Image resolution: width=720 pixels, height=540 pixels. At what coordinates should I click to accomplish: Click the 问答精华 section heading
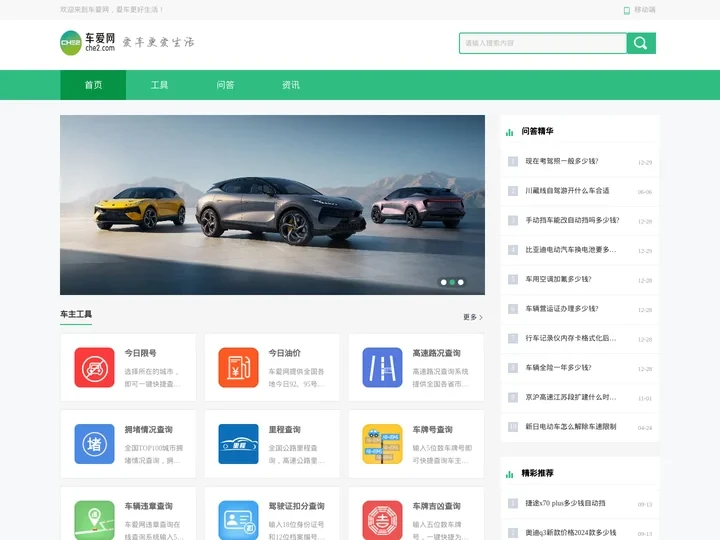(x=537, y=131)
